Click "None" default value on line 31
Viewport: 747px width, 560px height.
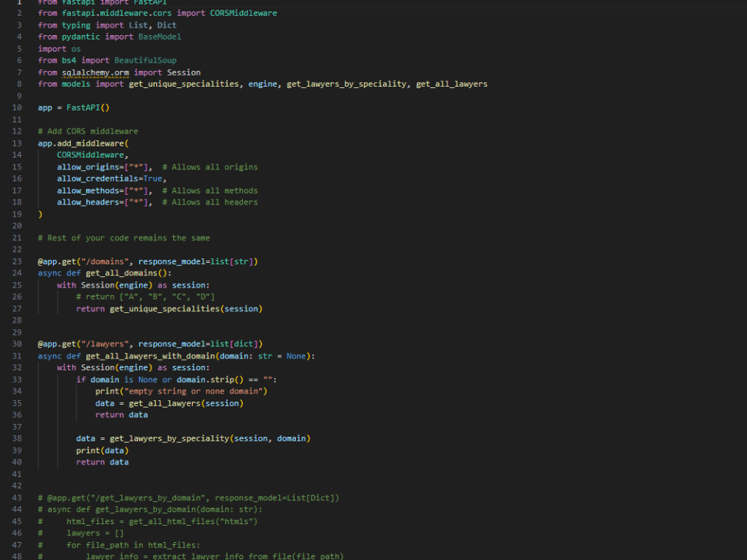point(296,356)
